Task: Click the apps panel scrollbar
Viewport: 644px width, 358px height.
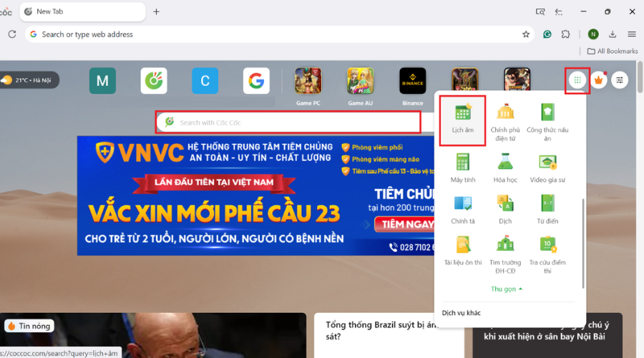Action: coord(582,243)
